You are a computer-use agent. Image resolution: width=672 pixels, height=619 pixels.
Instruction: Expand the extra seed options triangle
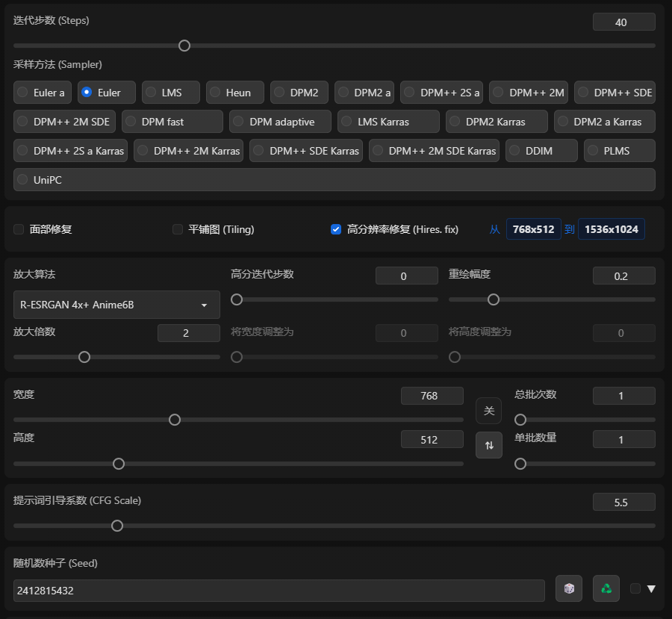(x=651, y=588)
